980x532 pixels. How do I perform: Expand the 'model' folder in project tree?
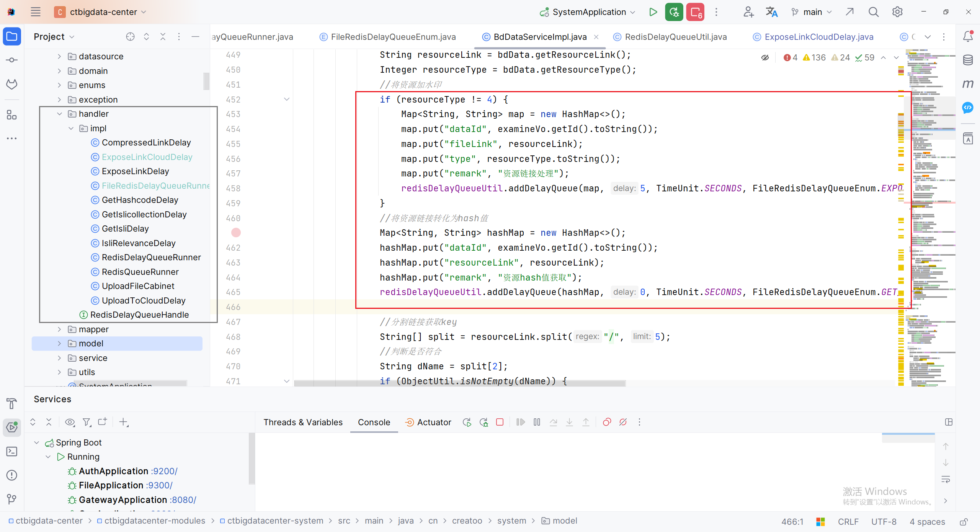pyautogui.click(x=60, y=343)
